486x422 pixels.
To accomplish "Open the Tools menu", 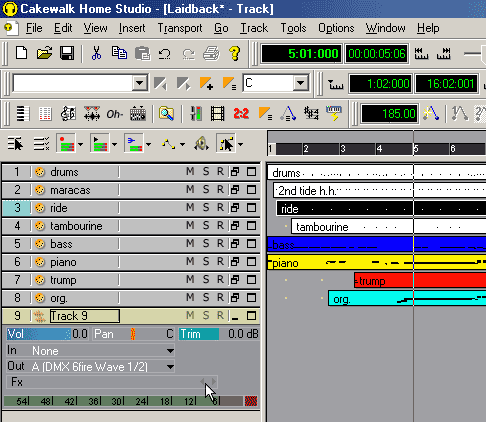I will click(293, 28).
